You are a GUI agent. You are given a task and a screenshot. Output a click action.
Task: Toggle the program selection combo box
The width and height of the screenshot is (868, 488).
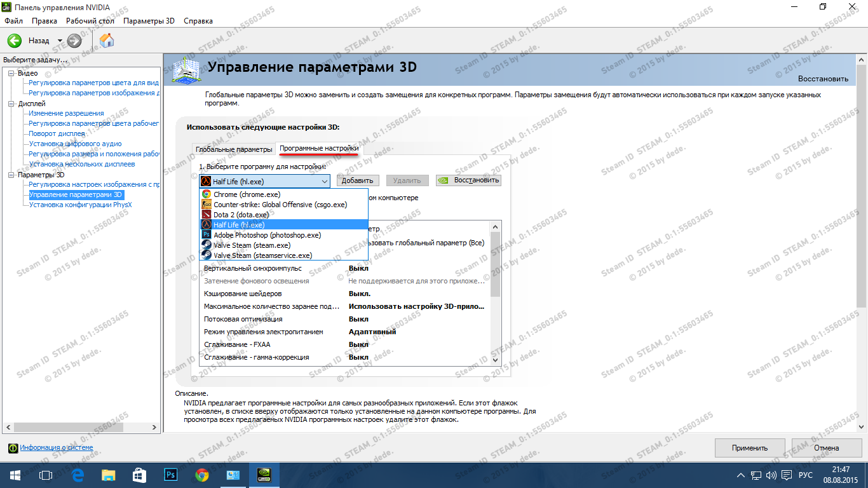[265, 181]
